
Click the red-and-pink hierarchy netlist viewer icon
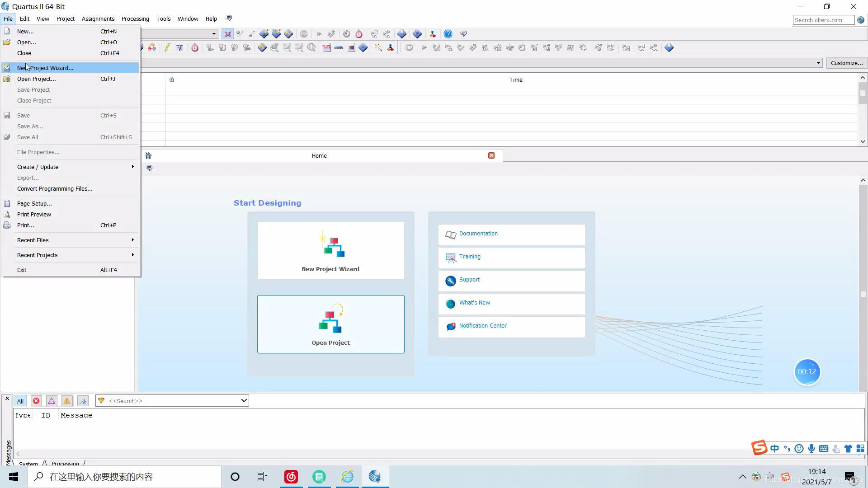(x=152, y=47)
